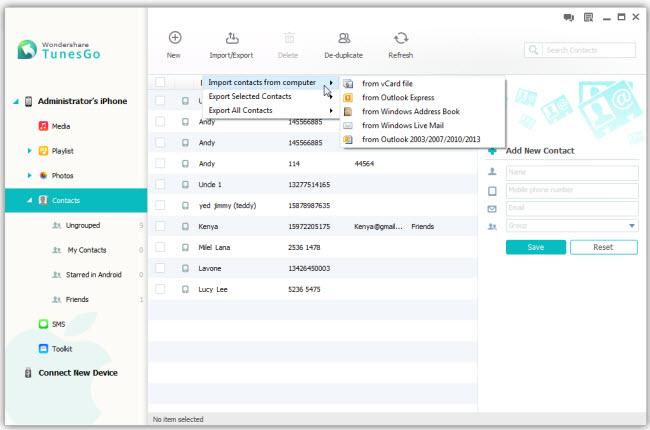Click the Friends group icon in sidebar
Screen dimensions: 650x430
tap(57, 299)
